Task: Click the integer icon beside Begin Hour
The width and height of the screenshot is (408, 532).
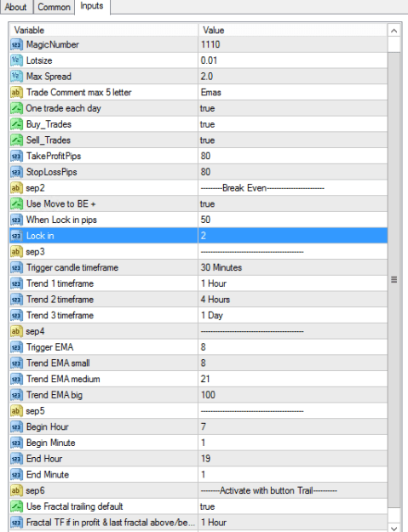Action: (x=16, y=426)
